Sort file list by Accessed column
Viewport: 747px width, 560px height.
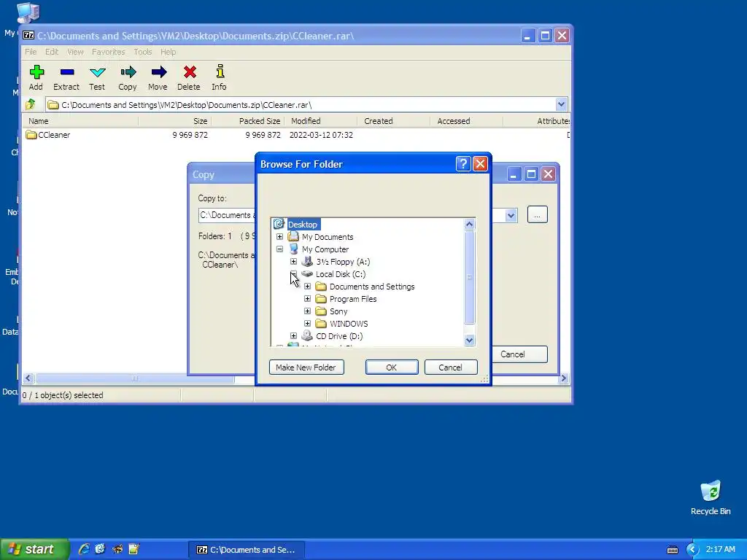tap(466, 121)
